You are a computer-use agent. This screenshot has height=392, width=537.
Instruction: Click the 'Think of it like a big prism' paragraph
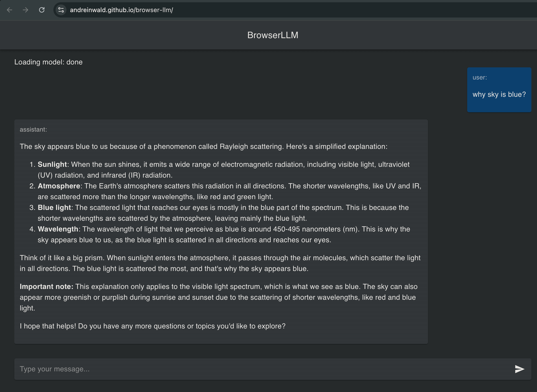220,263
